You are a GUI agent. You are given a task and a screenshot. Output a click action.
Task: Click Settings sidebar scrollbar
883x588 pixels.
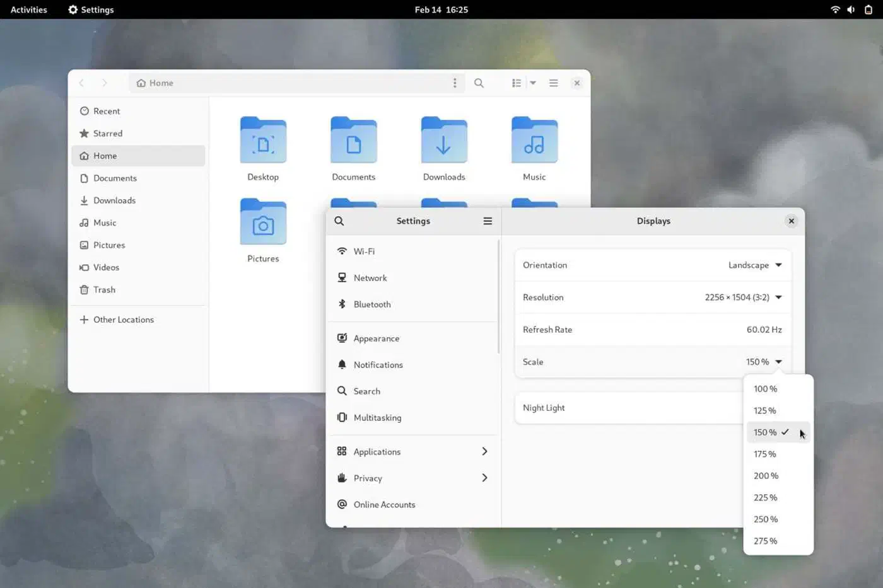coord(498,296)
